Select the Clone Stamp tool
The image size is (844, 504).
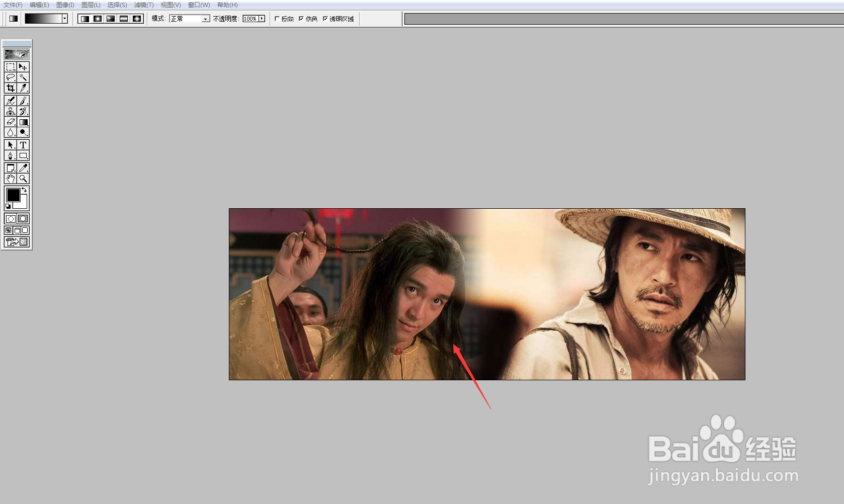pyautogui.click(x=11, y=111)
